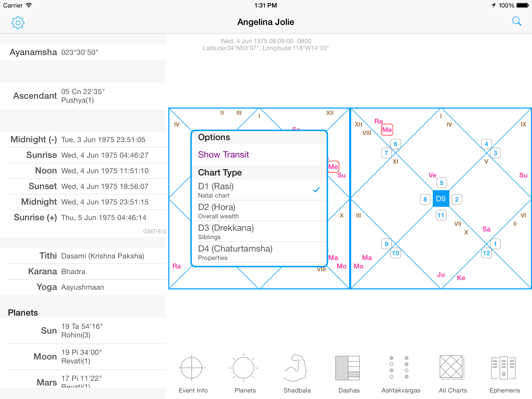The height and width of the screenshot is (399, 532).
Task: Select the Moon planet row
Action: click(x=83, y=357)
